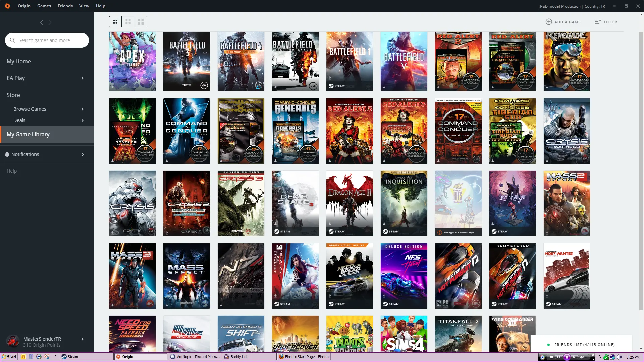Open Battlefield 4 Premium Edition tile

241,61
